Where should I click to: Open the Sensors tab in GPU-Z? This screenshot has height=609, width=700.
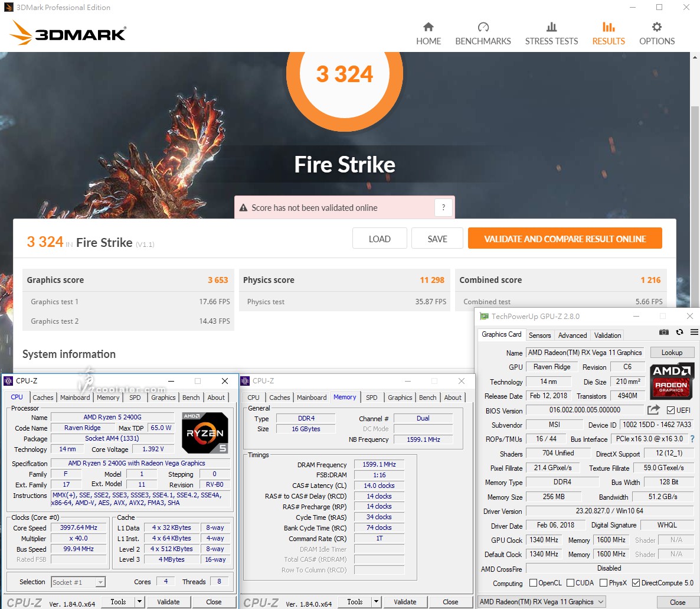[x=539, y=335]
